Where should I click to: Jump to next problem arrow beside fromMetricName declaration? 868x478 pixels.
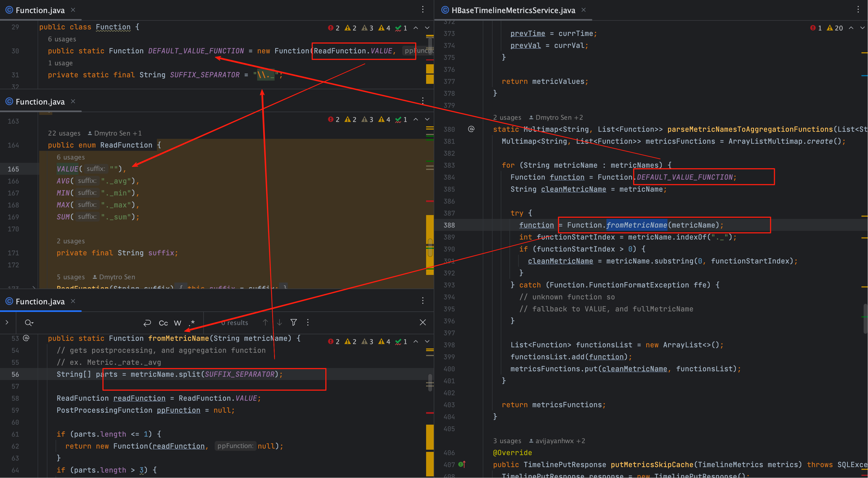pos(427,342)
